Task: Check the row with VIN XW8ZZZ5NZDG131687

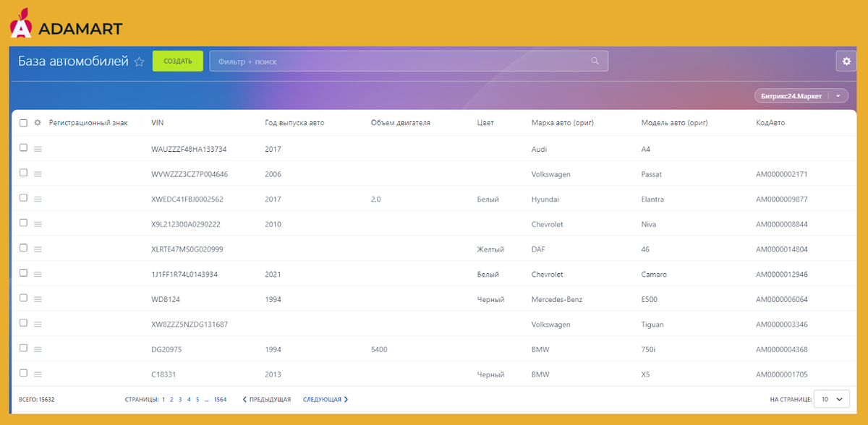Action: tap(23, 322)
